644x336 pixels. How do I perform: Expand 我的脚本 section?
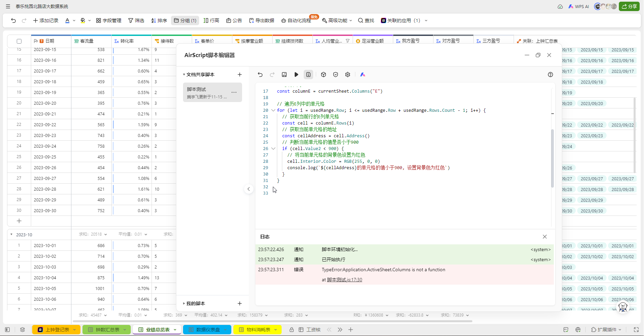click(x=184, y=303)
